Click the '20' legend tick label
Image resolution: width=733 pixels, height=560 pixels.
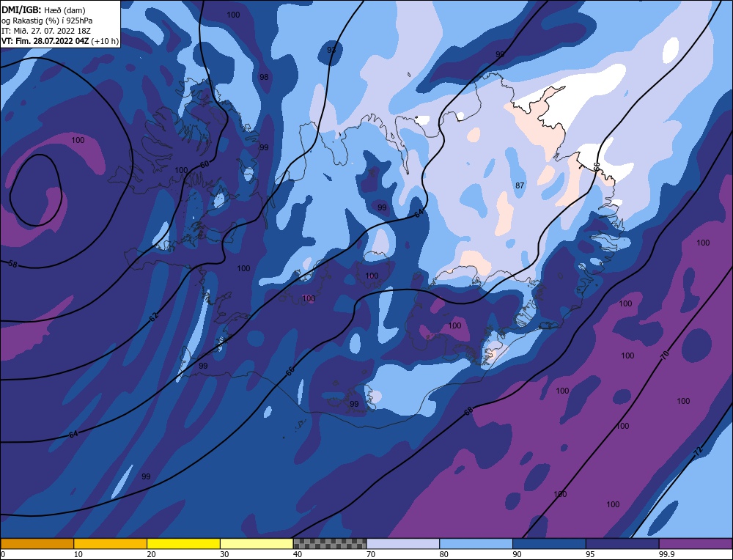click(x=152, y=554)
